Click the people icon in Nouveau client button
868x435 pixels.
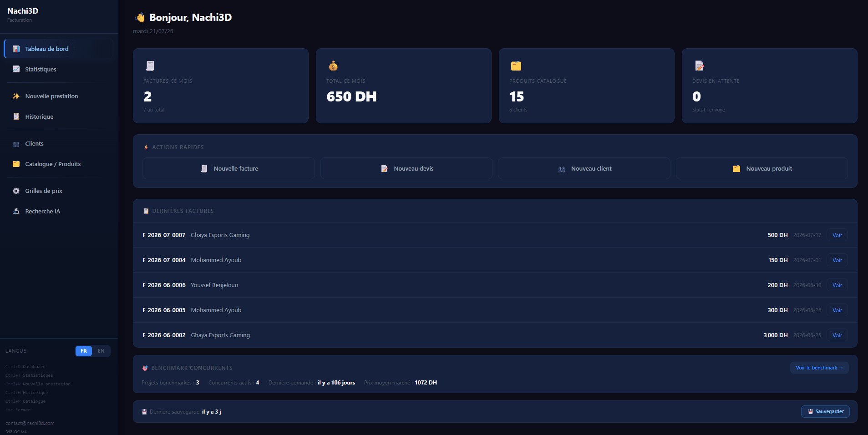pos(562,169)
